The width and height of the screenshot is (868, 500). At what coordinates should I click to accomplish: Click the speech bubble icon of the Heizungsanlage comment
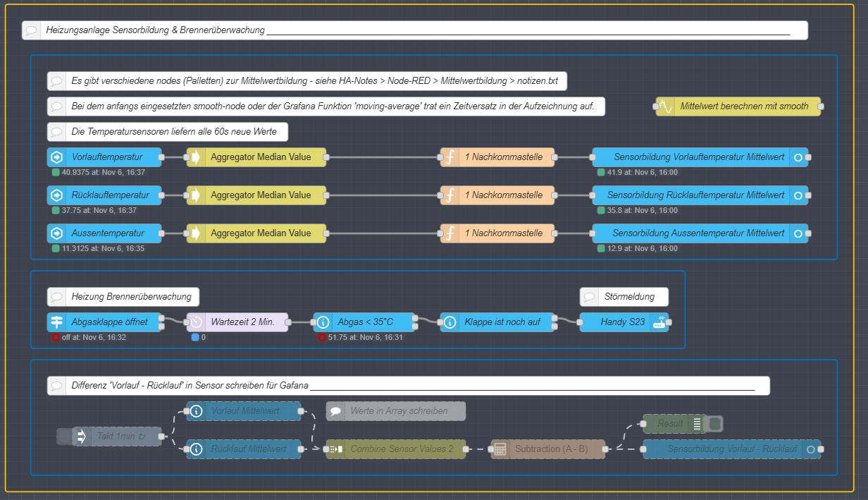point(32,30)
